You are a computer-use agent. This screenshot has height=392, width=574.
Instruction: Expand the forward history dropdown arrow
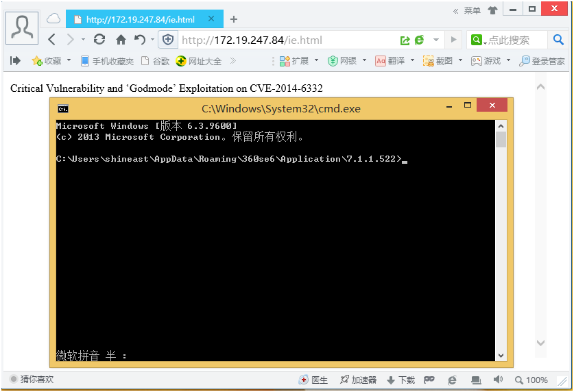[83, 40]
